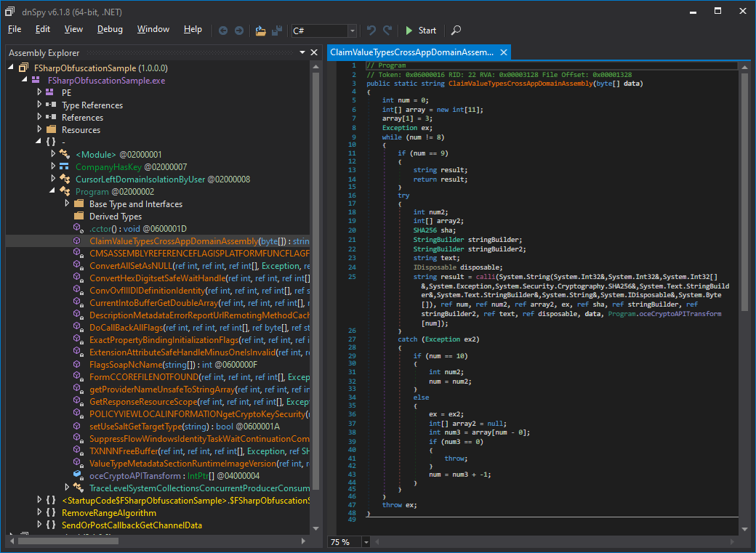The image size is (756, 553).
Task: Expand the References tree node
Action: point(38,117)
